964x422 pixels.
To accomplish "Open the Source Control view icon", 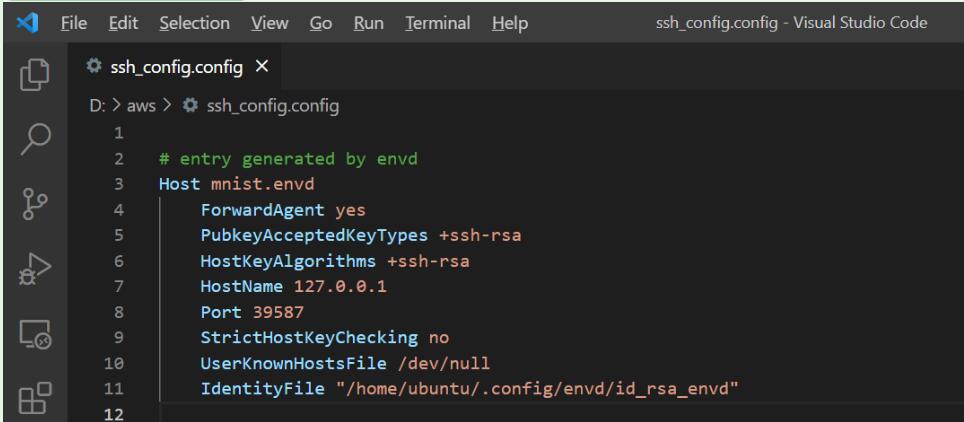I will [x=34, y=204].
